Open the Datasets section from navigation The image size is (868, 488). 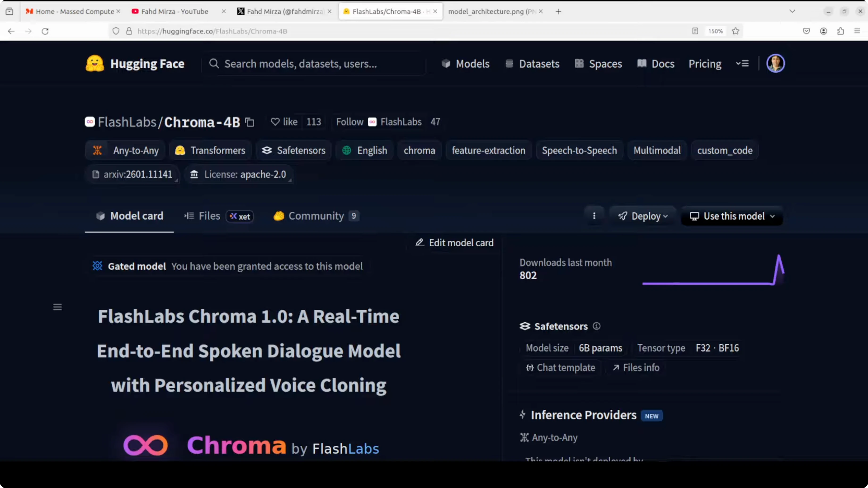[539, 64]
